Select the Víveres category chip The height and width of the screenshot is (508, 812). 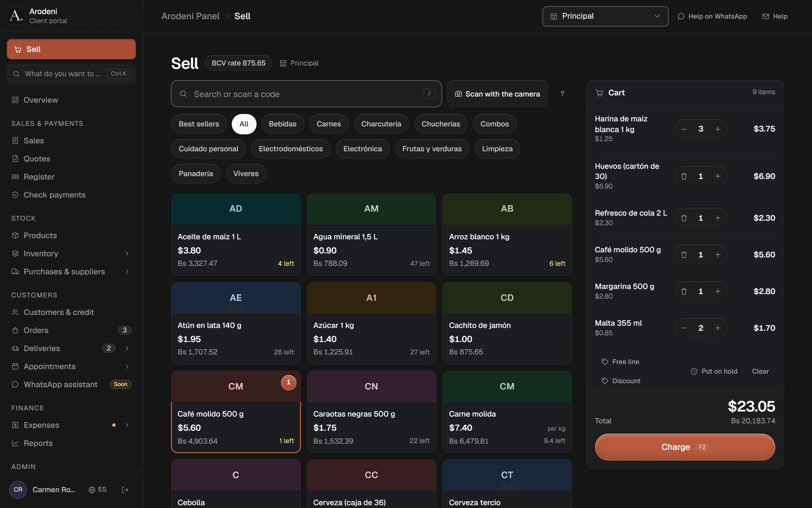coord(246,174)
